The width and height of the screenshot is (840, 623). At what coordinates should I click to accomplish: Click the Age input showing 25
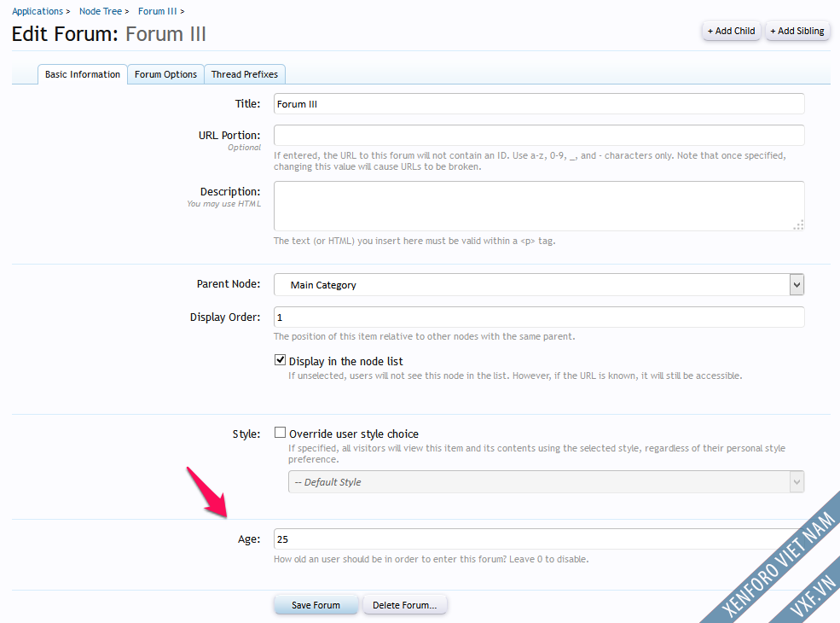(x=538, y=539)
